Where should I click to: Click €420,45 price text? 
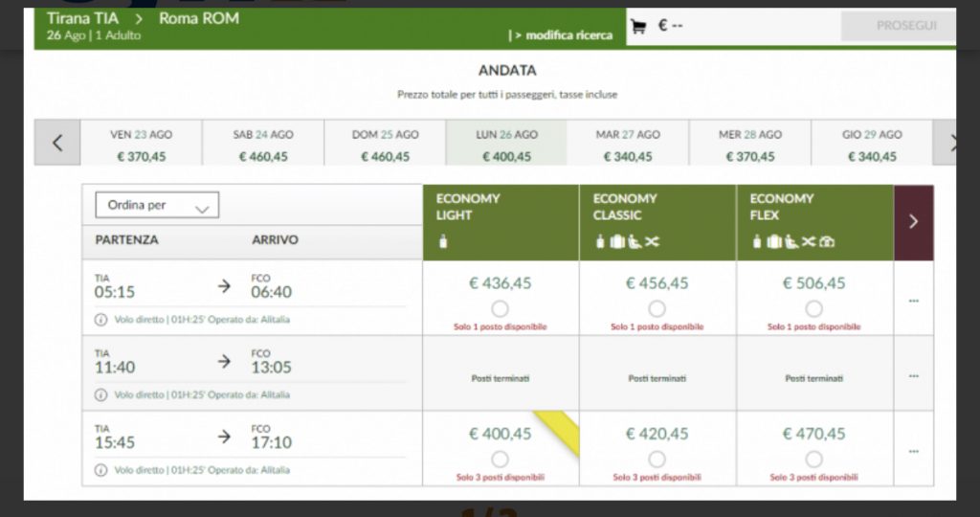point(657,434)
